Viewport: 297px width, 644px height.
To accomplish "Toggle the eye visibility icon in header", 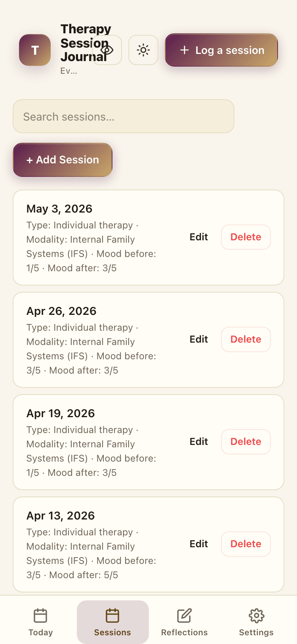I will pyautogui.click(x=107, y=50).
